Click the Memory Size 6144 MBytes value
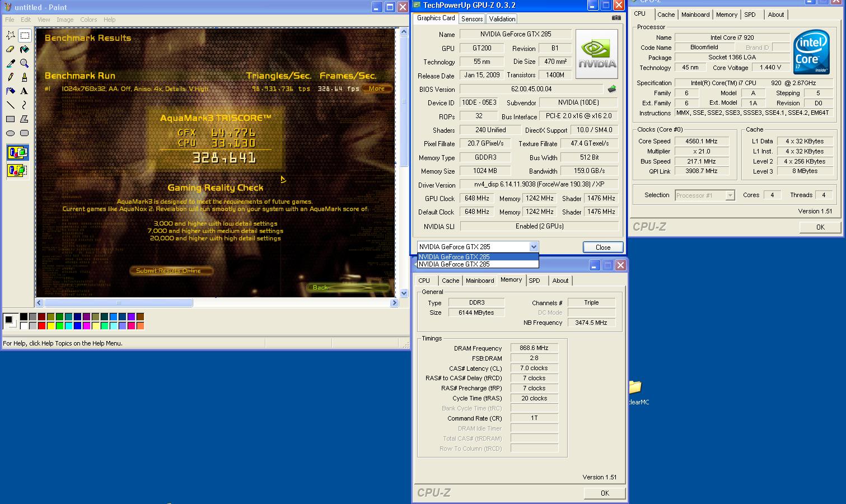 click(x=476, y=312)
